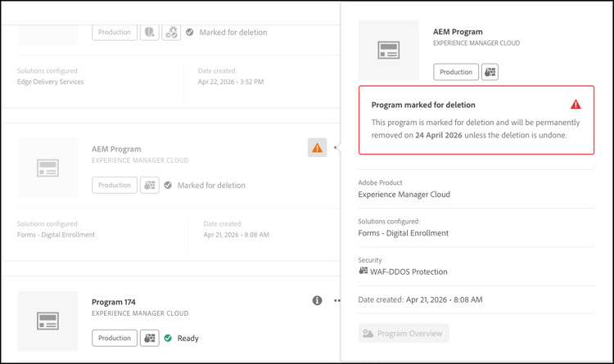
Task: Click the orange warning icon on AEM Program card
Action: [317, 147]
